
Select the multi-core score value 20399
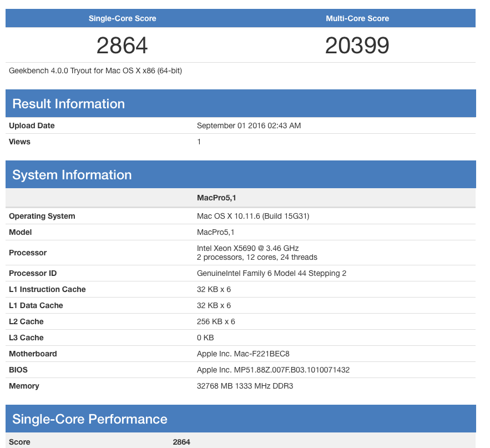pos(357,46)
